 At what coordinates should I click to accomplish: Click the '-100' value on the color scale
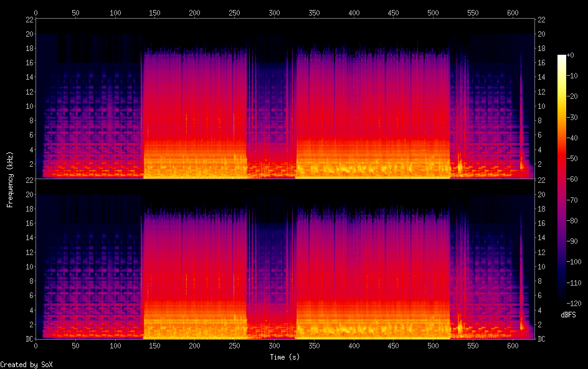click(574, 261)
